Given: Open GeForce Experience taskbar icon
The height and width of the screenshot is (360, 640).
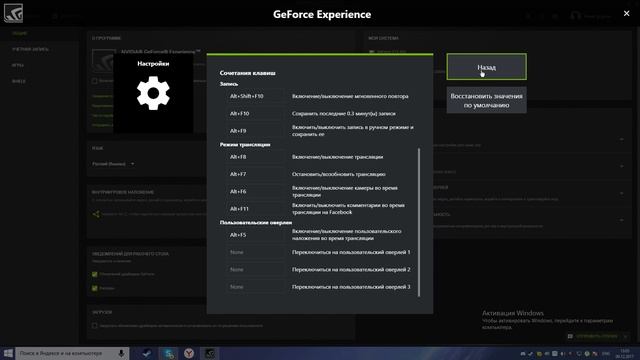Looking at the screenshot, I should [x=210, y=353].
